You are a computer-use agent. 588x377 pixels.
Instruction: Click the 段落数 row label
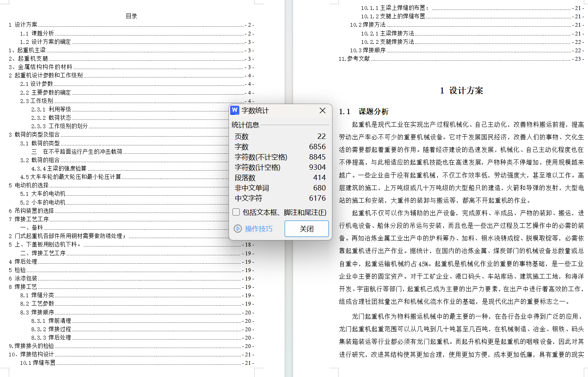coord(245,177)
